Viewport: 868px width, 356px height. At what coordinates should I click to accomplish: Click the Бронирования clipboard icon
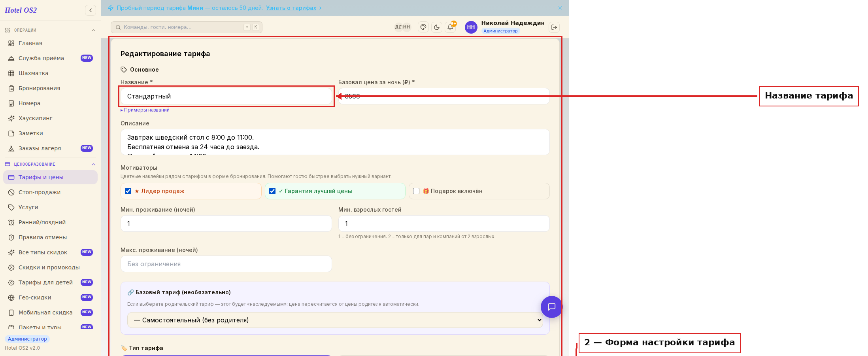[x=11, y=88]
